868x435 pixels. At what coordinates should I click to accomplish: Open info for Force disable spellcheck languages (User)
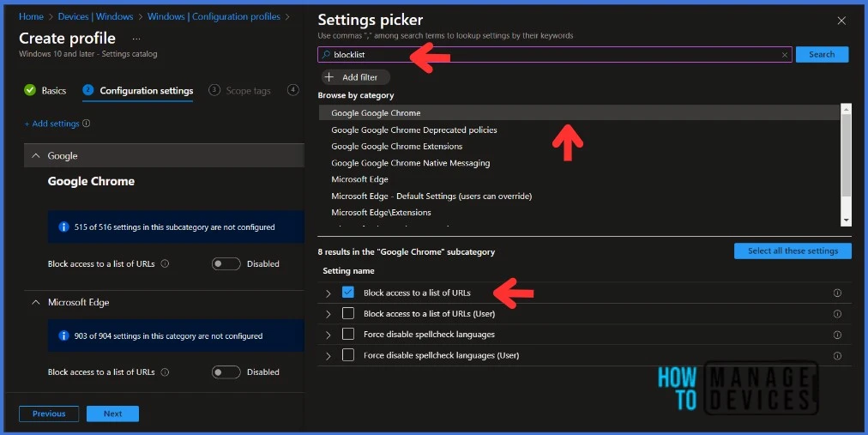[837, 356]
